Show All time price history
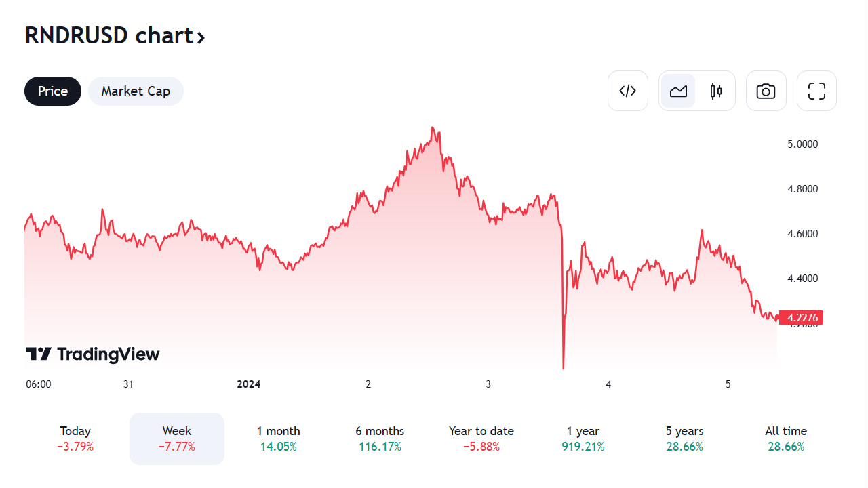The height and width of the screenshot is (488, 868). click(x=786, y=439)
